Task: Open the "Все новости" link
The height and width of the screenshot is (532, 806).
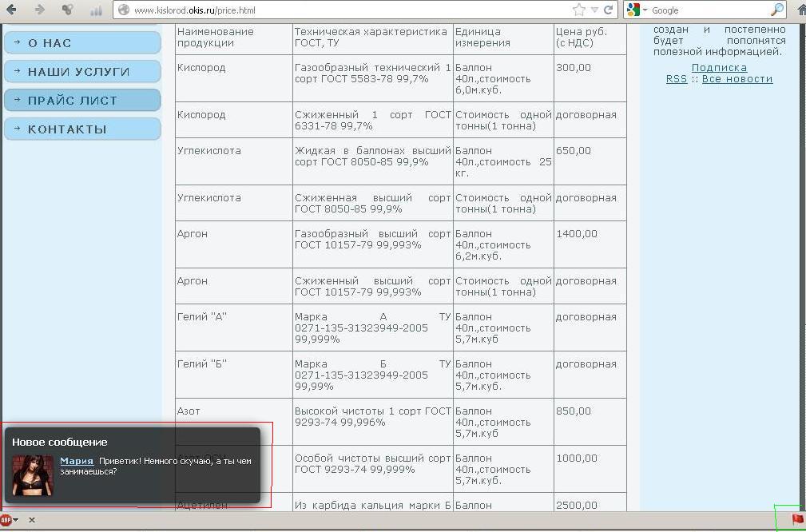Action: pos(737,79)
